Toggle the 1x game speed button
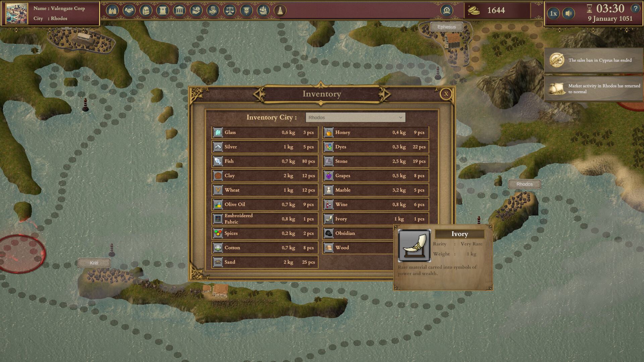The image size is (644, 362). [x=553, y=13]
